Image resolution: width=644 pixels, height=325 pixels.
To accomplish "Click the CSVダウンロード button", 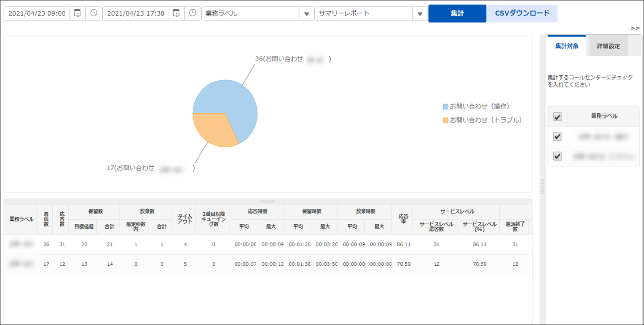I will coord(522,13).
